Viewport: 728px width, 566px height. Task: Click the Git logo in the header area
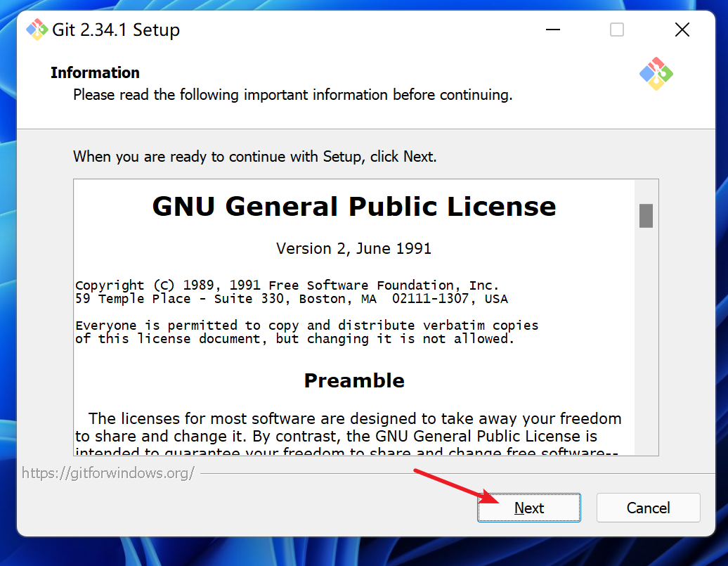tap(656, 73)
